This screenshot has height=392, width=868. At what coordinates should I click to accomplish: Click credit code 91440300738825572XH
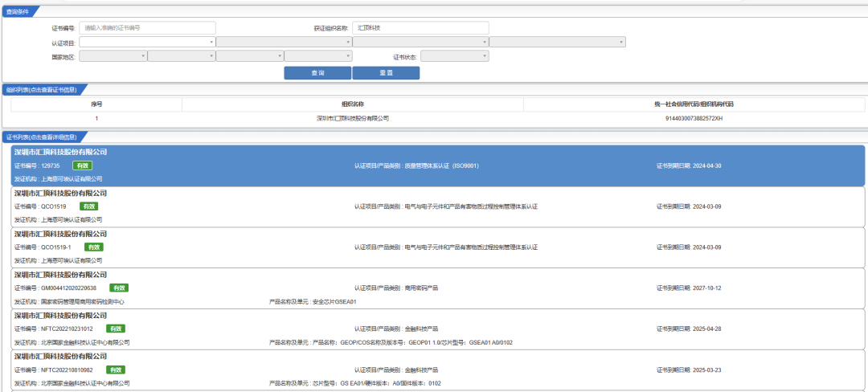tap(694, 118)
